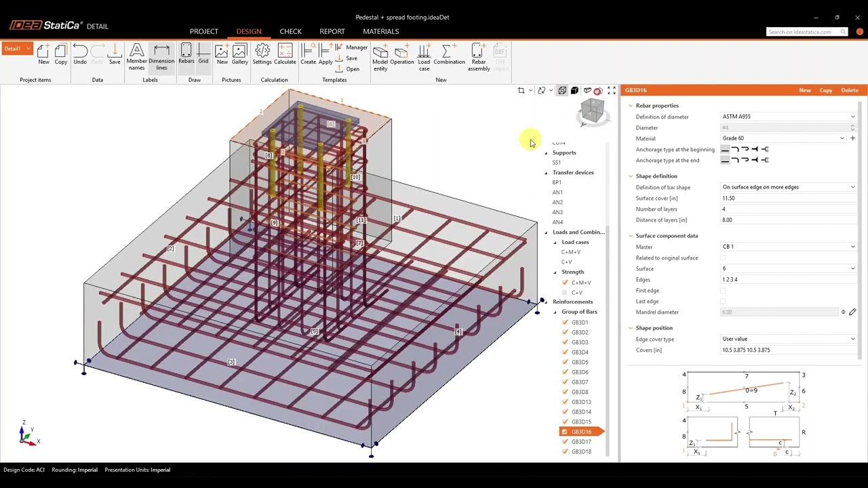The width and height of the screenshot is (868, 488).
Task: Click zoom-to-fit view icon
Action: coord(611,90)
